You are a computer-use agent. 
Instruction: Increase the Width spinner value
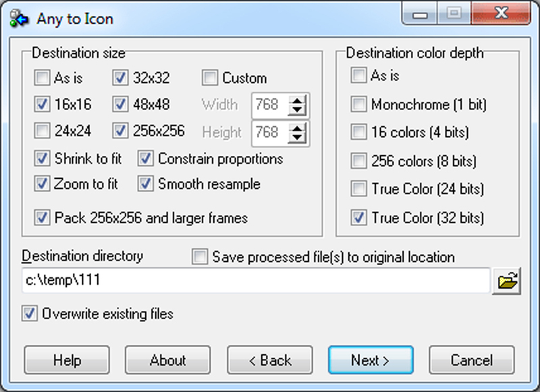[x=297, y=101]
